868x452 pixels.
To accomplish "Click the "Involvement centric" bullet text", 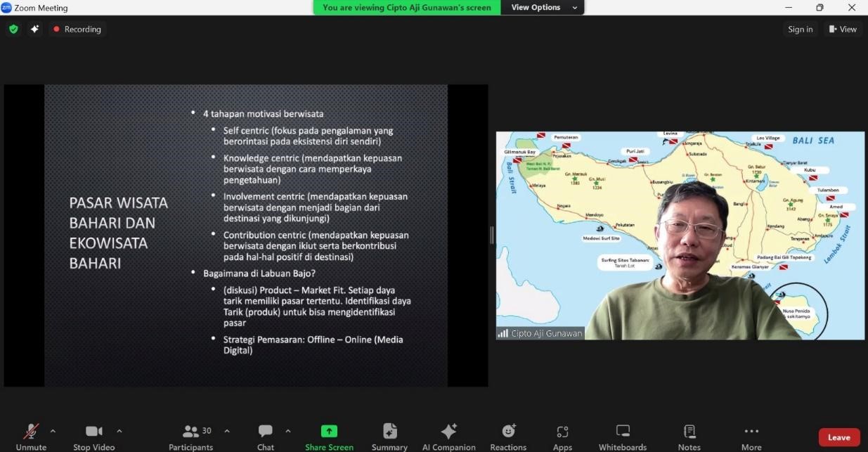I will [x=315, y=207].
